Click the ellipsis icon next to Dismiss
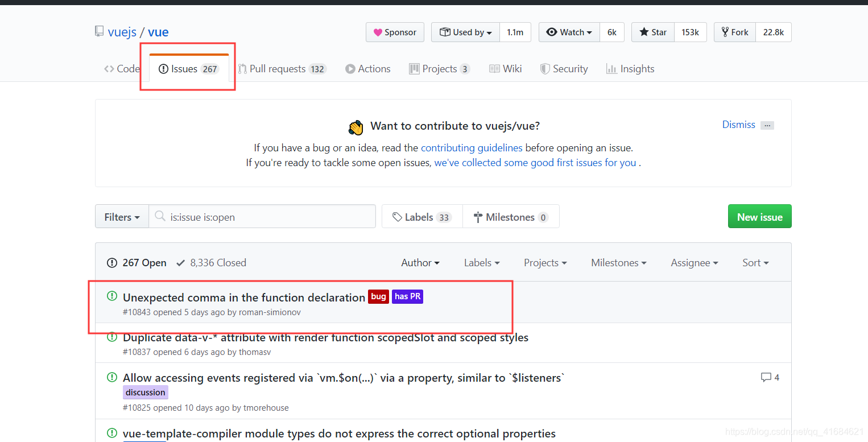Viewport: 868px width, 442px height. point(767,125)
